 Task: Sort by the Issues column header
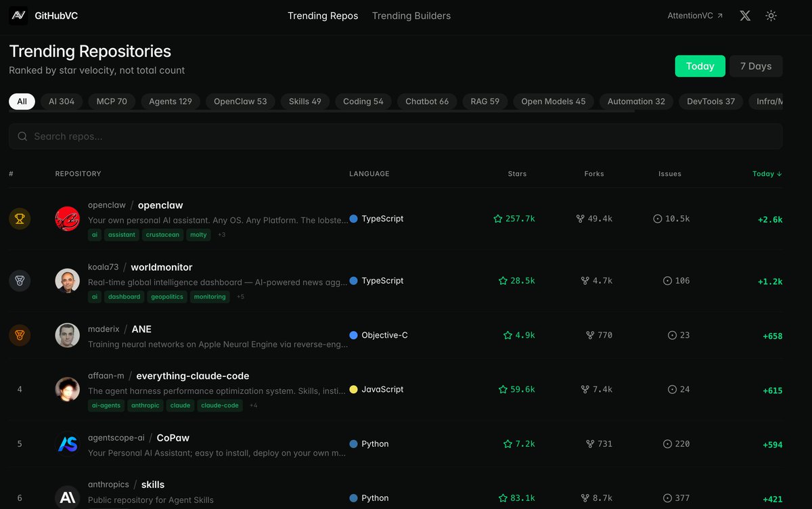pos(670,174)
